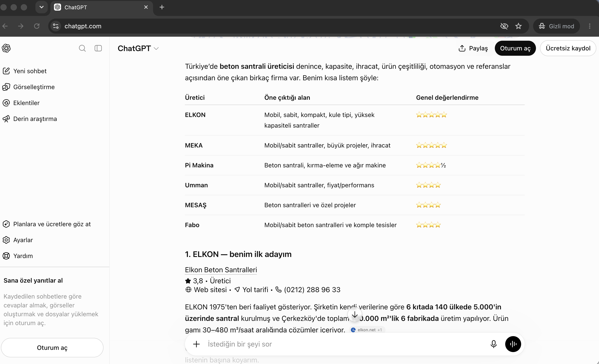Click the microphone dictation icon
599x364 pixels.
(493, 344)
